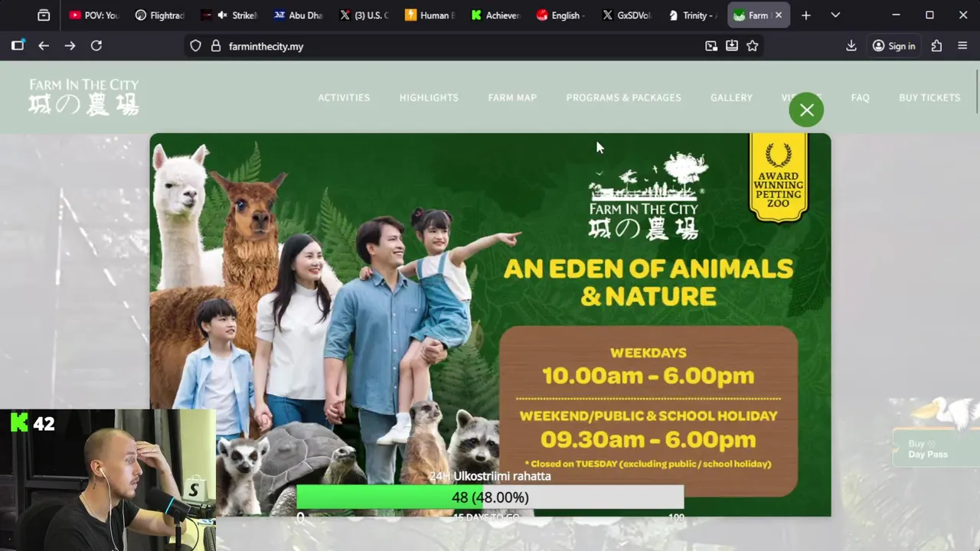
Task: Close the green popup banner
Action: 806,111
